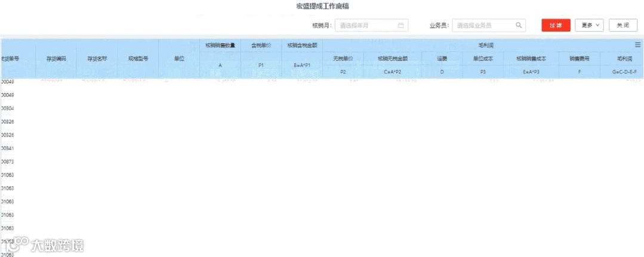
Task: Select the 核销含税金额 column header
Action: pyautogui.click(x=302, y=45)
